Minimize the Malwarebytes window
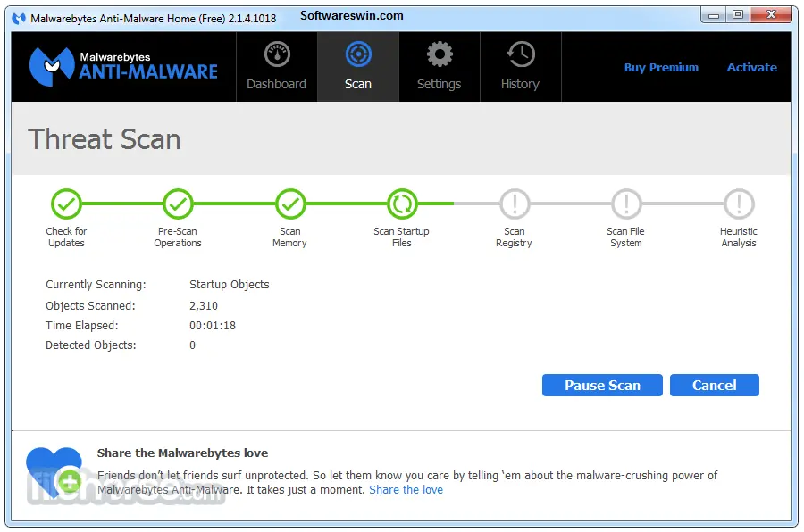This screenshot has height=532, width=804. [713, 15]
